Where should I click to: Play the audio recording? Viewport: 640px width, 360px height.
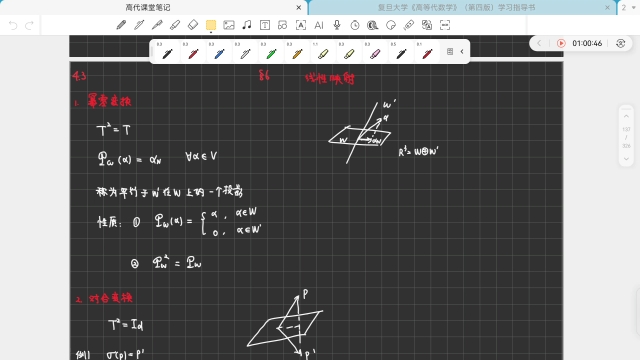[561, 43]
